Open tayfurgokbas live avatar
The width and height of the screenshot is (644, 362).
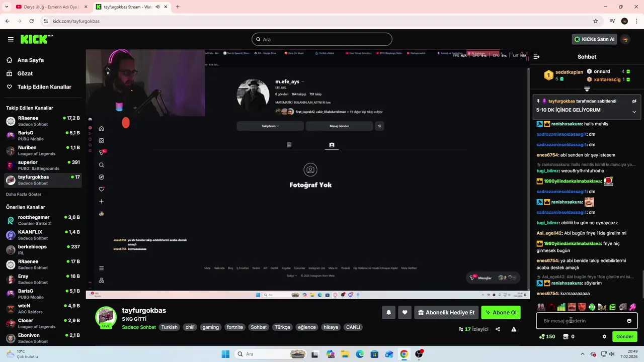tap(106, 318)
